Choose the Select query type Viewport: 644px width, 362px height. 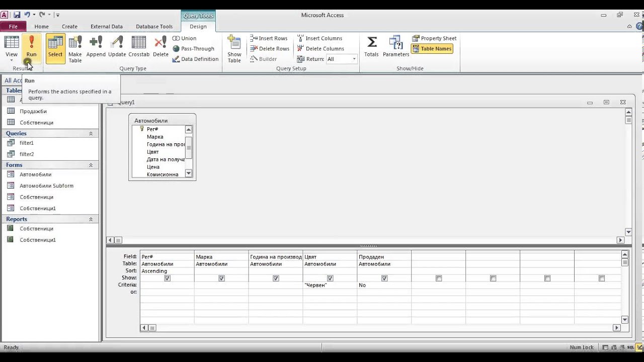point(55,48)
